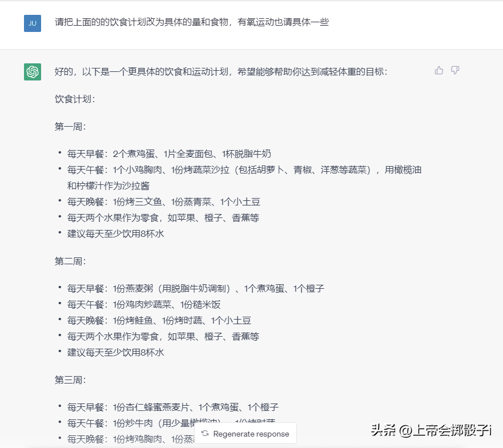503x448 pixels.
Task: Click the response's opening sentence starting with 好的
Action: 220,72
